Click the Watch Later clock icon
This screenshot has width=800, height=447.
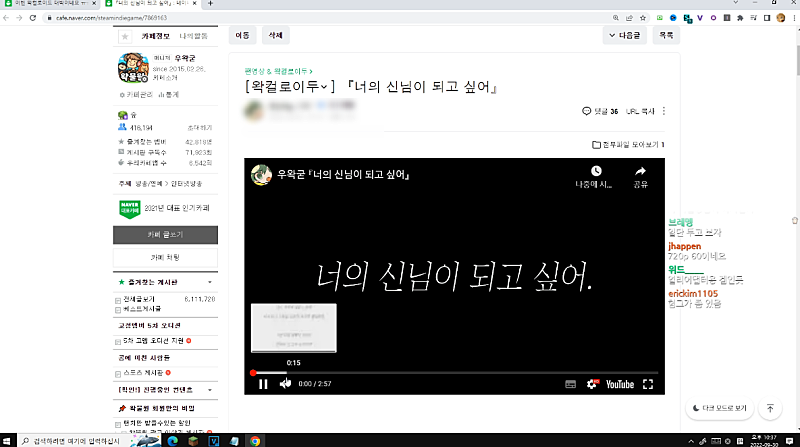coord(595,172)
